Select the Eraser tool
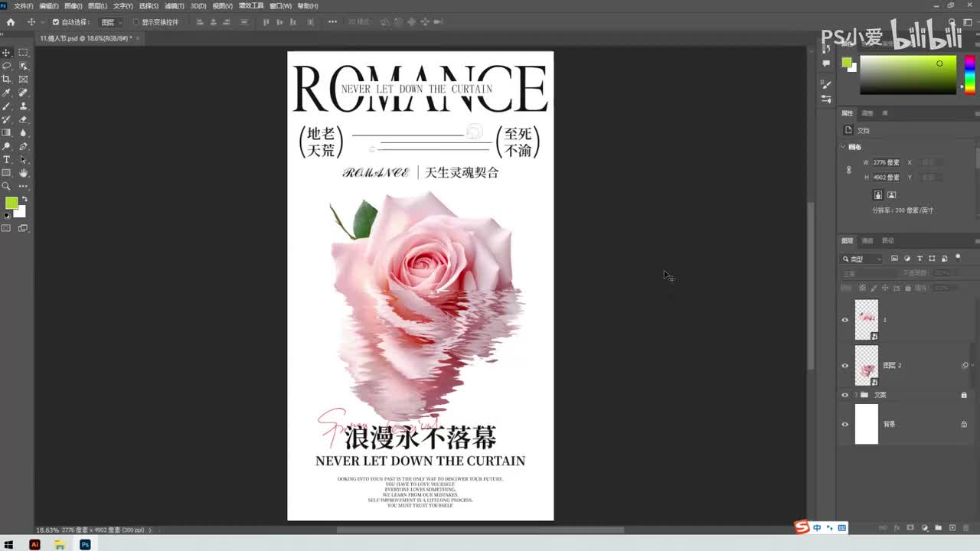Screen dimensions: 980x551 click(23, 119)
